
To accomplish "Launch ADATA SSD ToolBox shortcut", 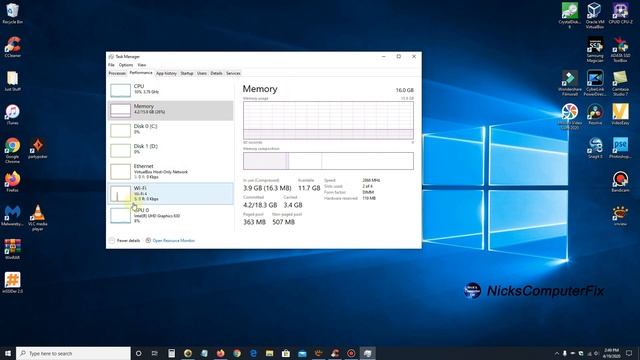I will click(620, 49).
